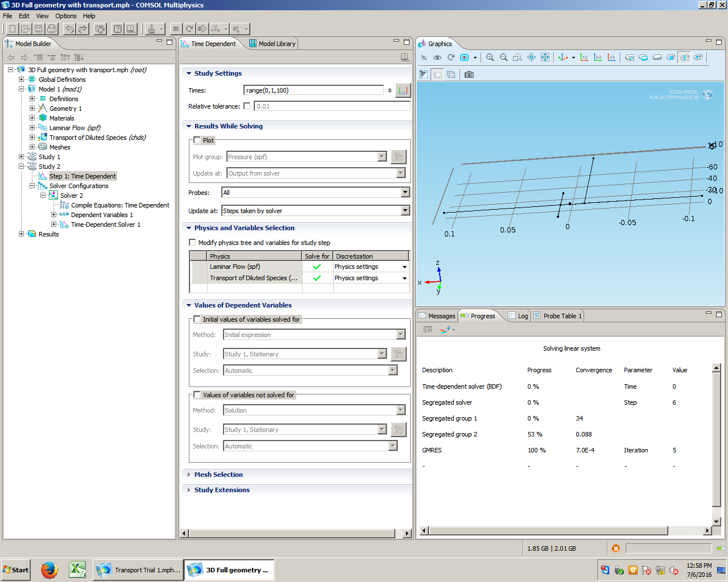The image size is (728, 582).
Task: Check the Plot checkbox under Results While Solving
Action: 197,140
